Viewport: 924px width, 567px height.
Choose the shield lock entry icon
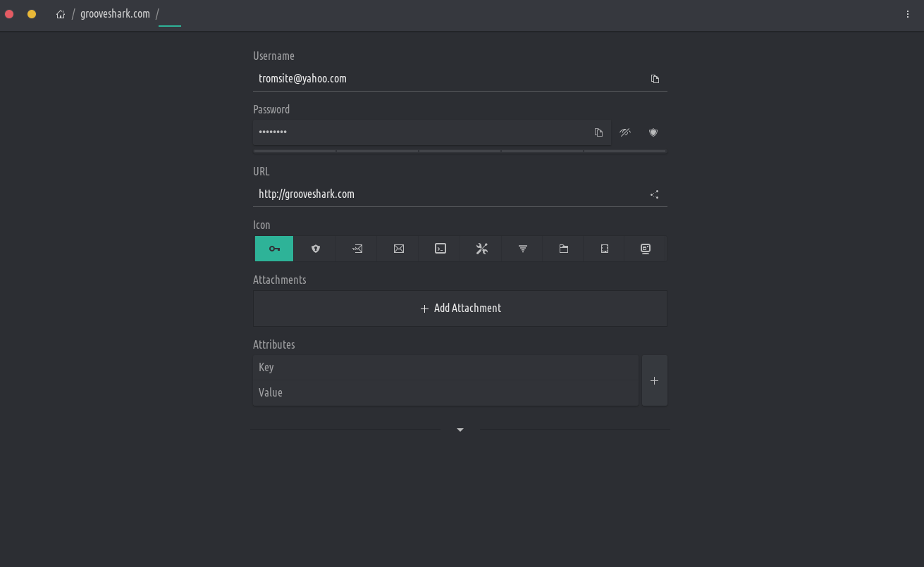(316, 249)
